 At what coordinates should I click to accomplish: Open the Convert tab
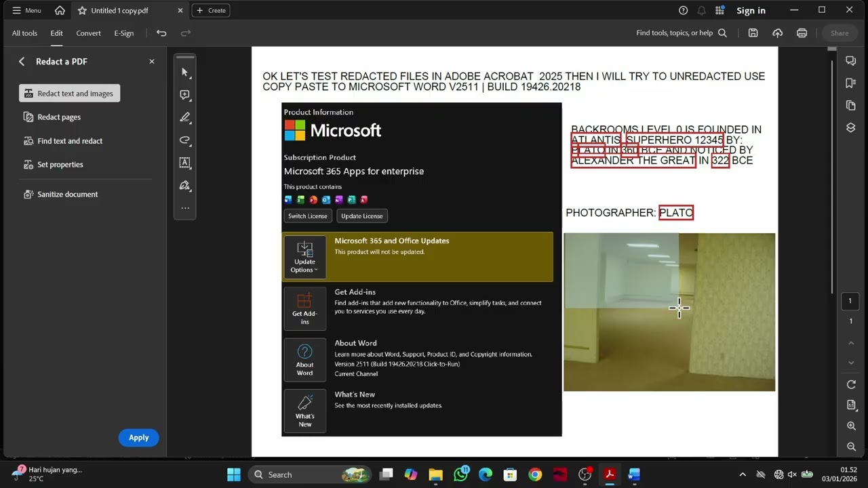[x=88, y=33]
